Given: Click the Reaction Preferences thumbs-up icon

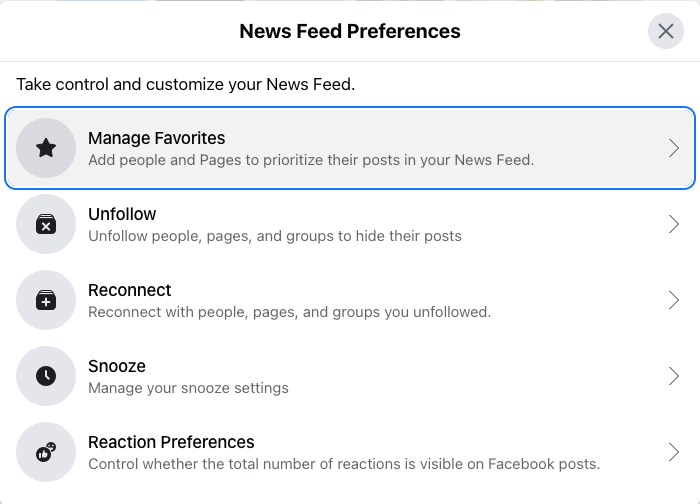Looking at the screenshot, I should (x=46, y=452).
